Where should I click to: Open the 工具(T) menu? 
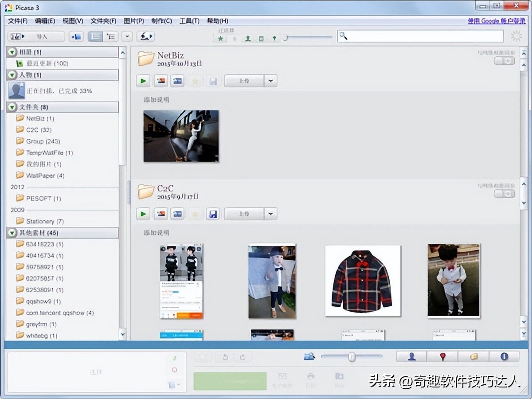[189, 21]
